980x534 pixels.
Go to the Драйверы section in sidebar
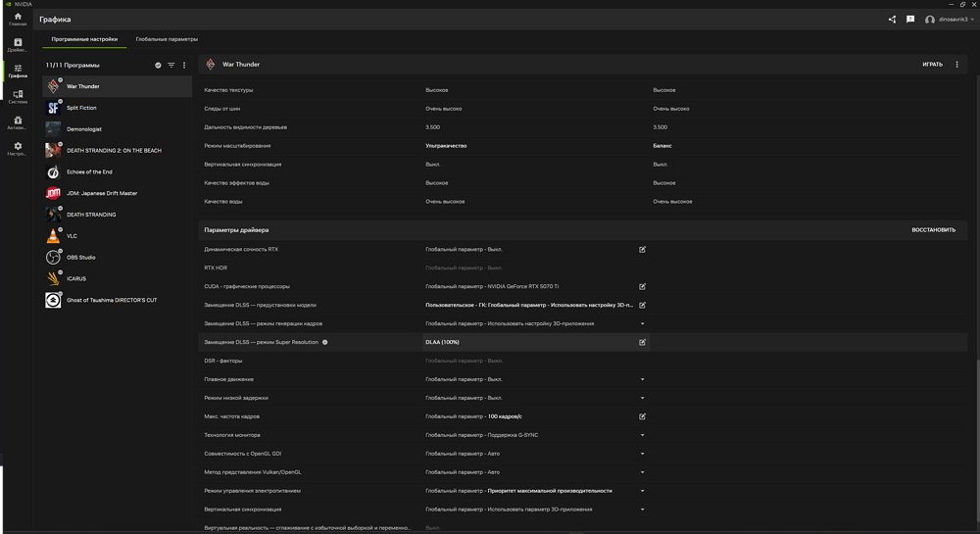click(x=18, y=45)
